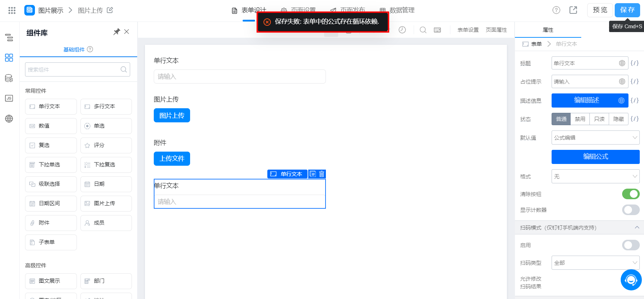Image resolution: width=644 pixels, height=299 pixels.
Task: Toggle the 显示计数器 switch on
Action: [x=631, y=210]
